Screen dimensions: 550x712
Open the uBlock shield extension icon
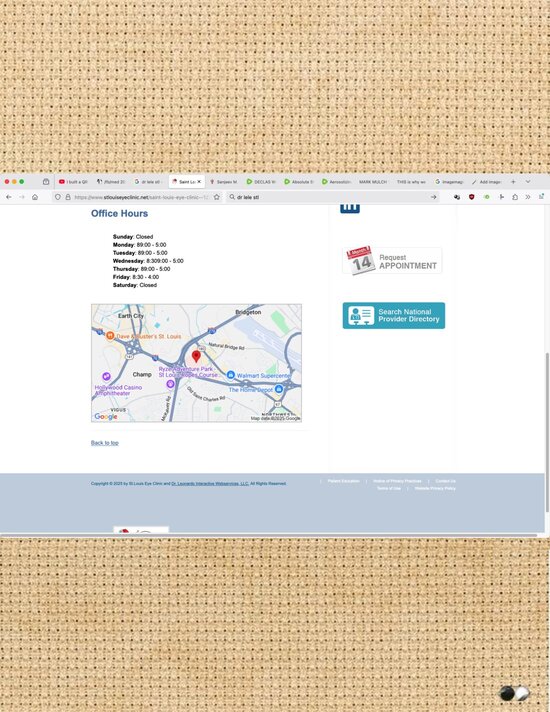(x=471, y=197)
